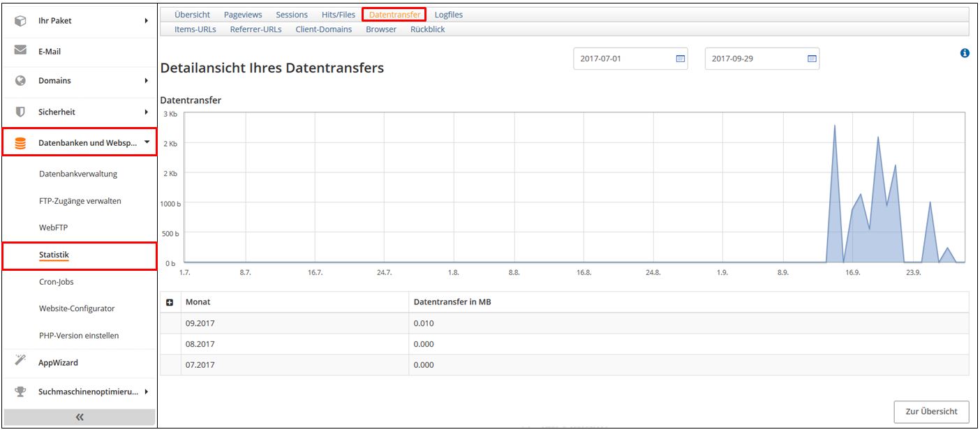Open calendar picker for start date
The height and width of the screenshot is (432, 980).
pos(680,59)
